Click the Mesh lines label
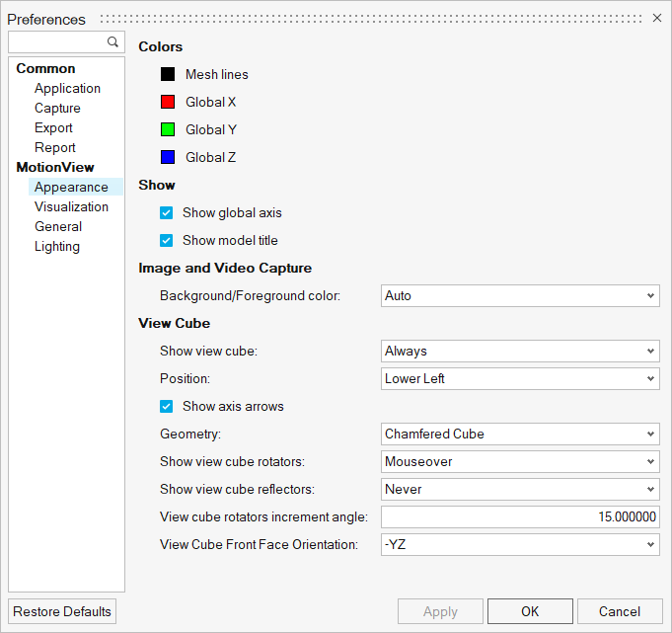 point(217,74)
